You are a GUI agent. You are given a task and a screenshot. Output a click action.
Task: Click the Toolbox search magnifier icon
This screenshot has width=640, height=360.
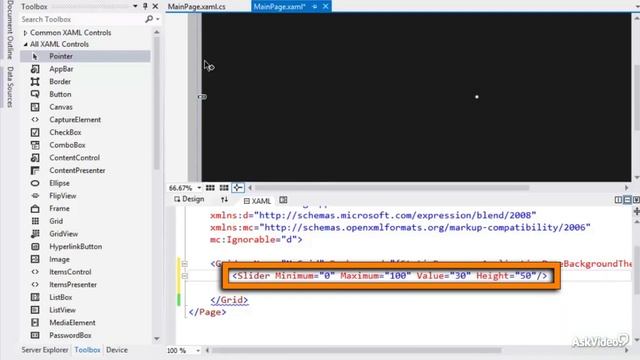click(x=149, y=19)
